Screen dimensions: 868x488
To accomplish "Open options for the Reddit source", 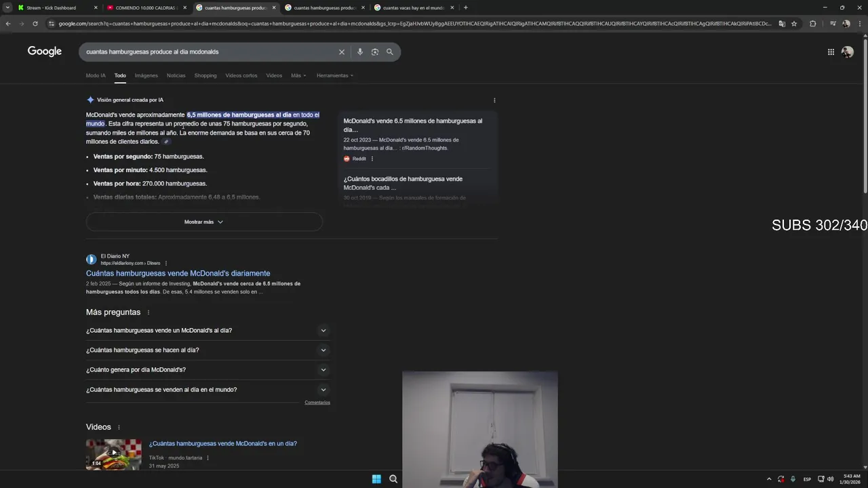I will [x=372, y=159].
